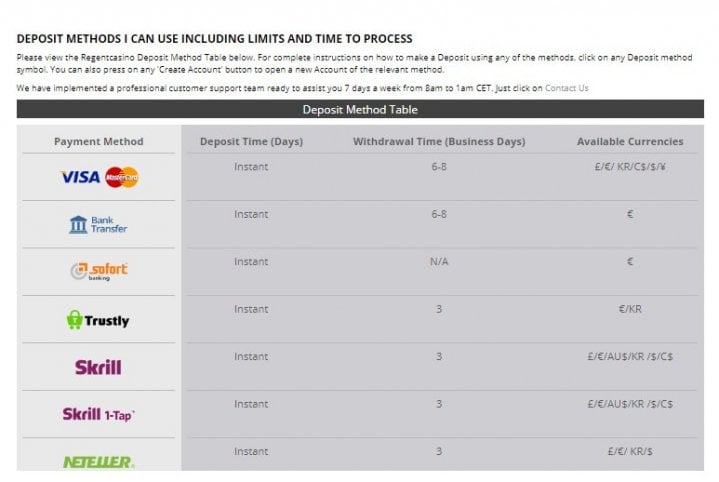Click the Deposit Time (Days) column header
719x482 pixels.
pyautogui.click(x=251, y=141)
